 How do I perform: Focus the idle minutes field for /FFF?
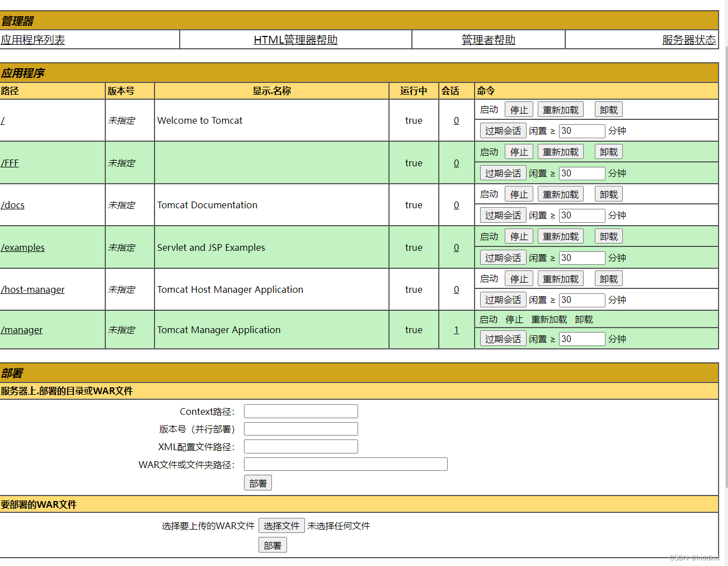(x=582, y=174)
